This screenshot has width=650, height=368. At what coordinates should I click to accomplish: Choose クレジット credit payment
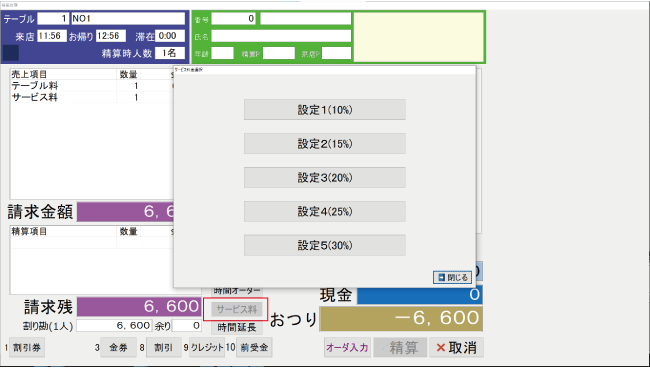click(207, 348)
